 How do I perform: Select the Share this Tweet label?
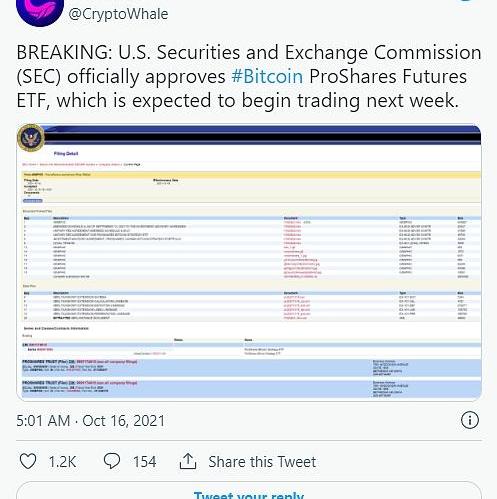pos(262,462)
